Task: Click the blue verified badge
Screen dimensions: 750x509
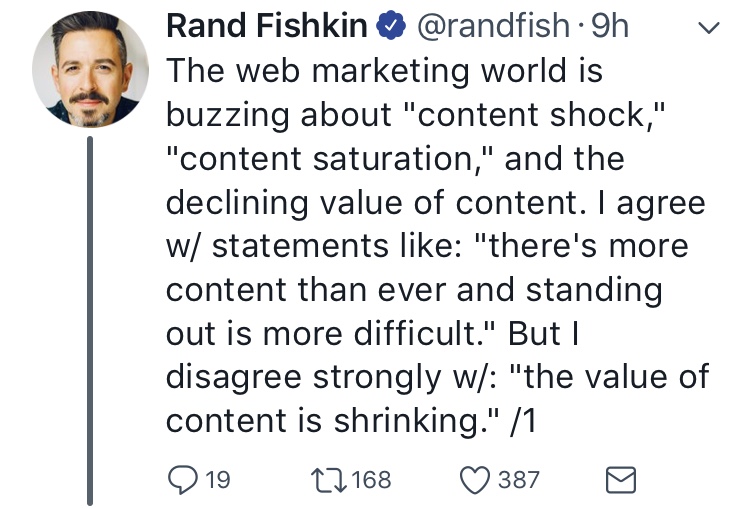Action: coord(391,26)
